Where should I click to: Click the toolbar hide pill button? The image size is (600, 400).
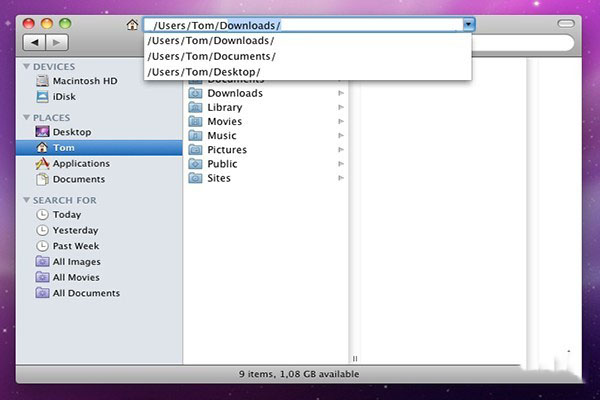(x=566, y=24)
